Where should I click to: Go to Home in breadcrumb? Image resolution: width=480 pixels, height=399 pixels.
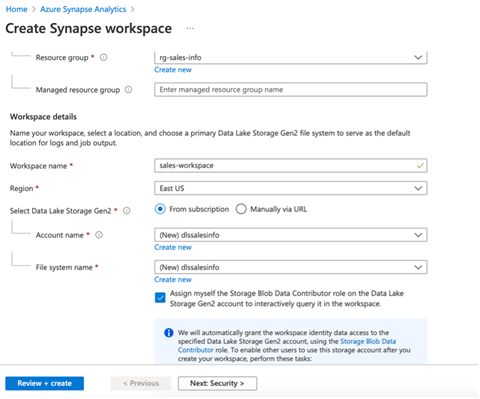[x=17, y=9]
